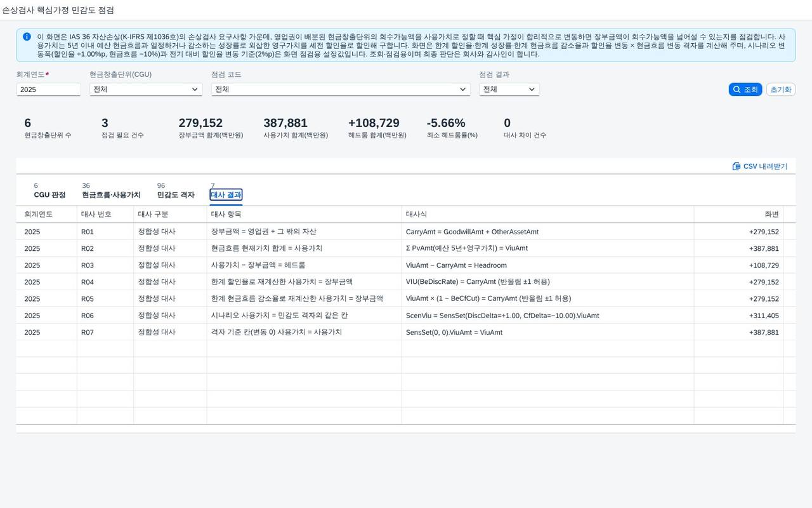Click the 헤드룸 합계 +108,729 figure
The image size is (812, 508).
pos(374,123)
